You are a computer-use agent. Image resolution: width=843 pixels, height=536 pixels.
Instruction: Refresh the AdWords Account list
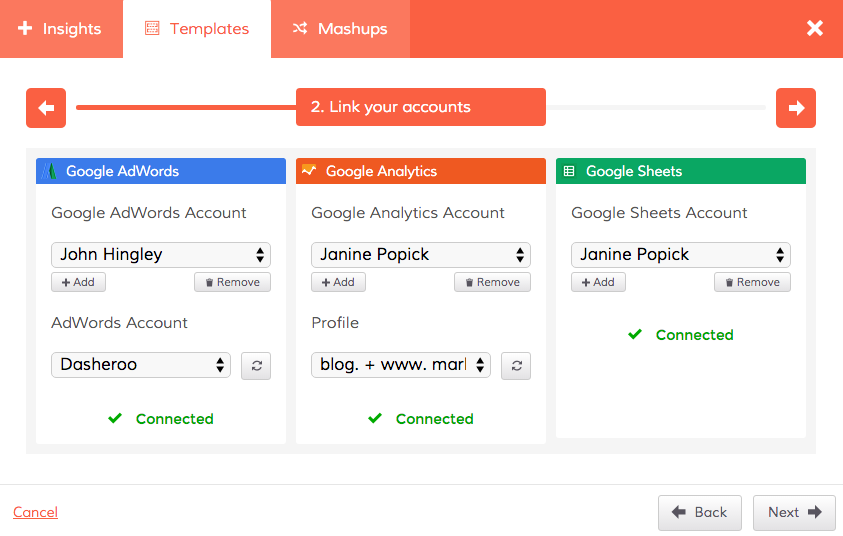(256, 365)
